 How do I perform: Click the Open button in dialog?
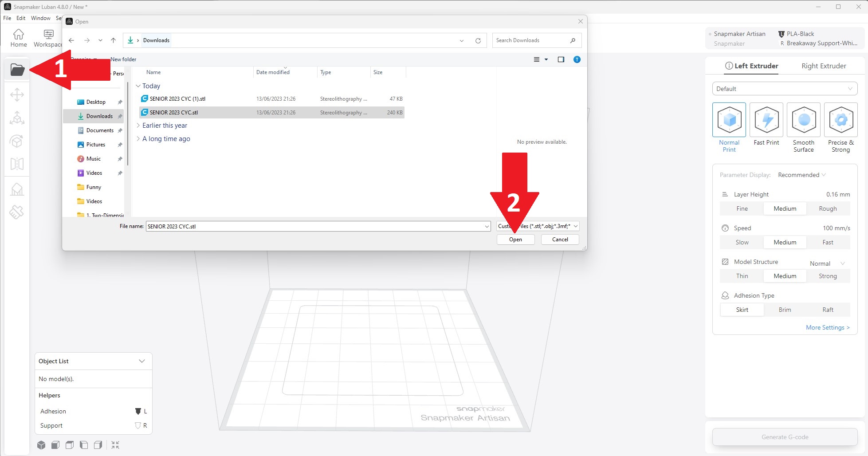(x=515, y=240)
